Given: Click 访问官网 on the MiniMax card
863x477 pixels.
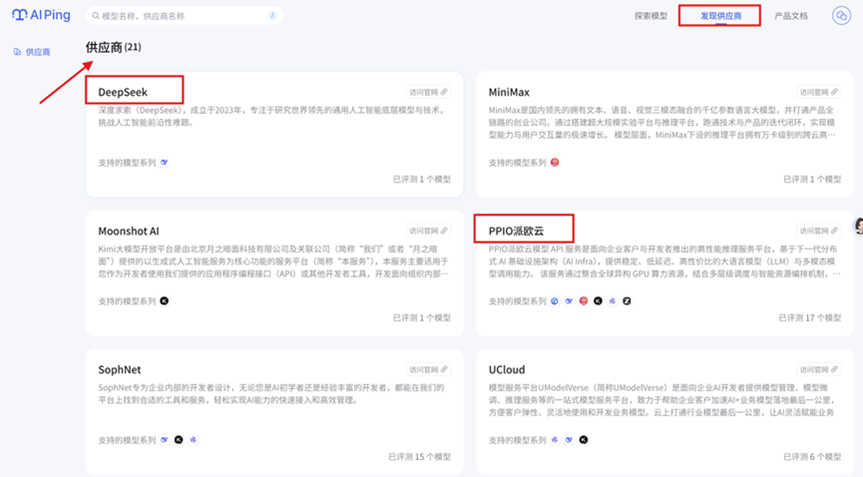Looking at the screenshot, I should tap(819, 92).
